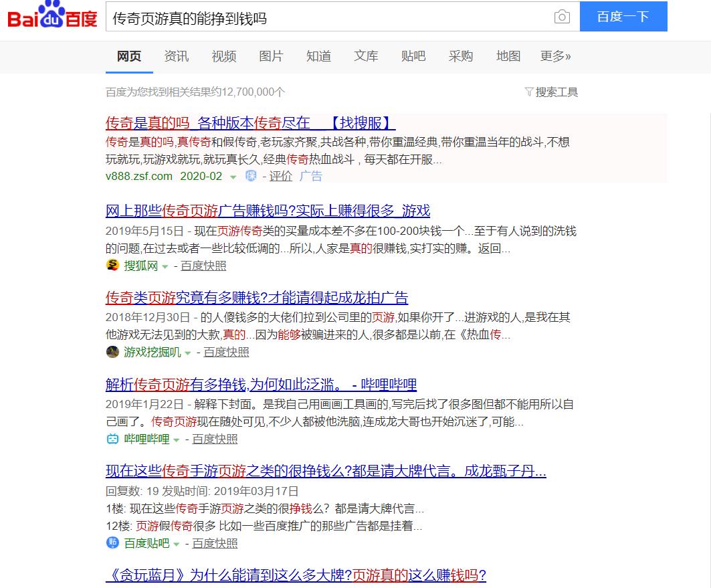The image size is (711, 588).
Task: Click the Baidu Tieba icon under the forum result
Action: (x=112, y=543)
